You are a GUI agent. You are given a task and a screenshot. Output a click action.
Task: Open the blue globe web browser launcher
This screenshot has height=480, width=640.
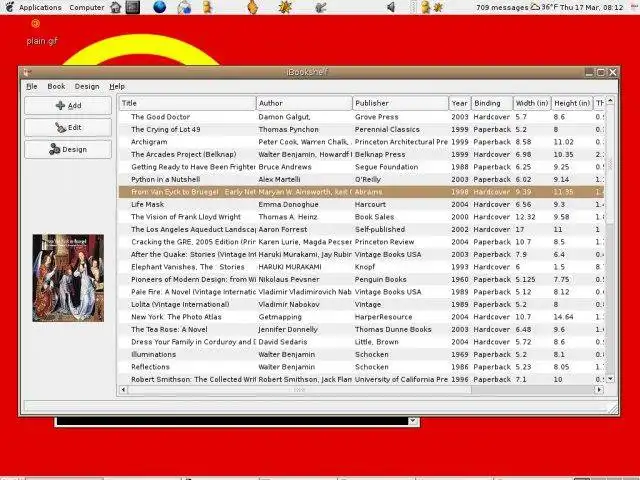(x=160, y=7)
